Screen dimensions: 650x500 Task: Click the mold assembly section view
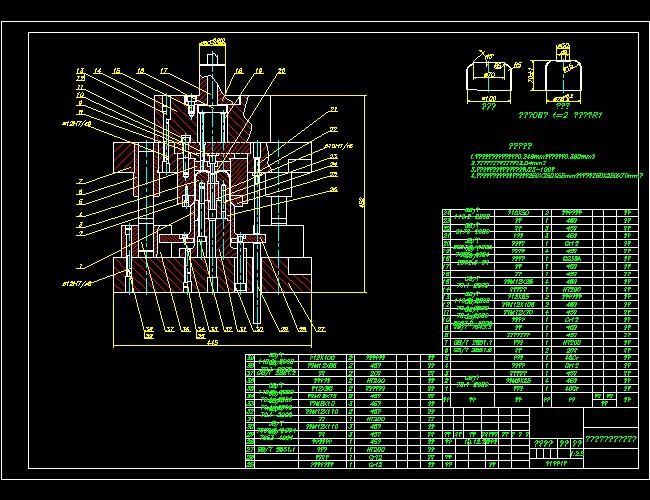pyautogui.click(x=215, y=210)
